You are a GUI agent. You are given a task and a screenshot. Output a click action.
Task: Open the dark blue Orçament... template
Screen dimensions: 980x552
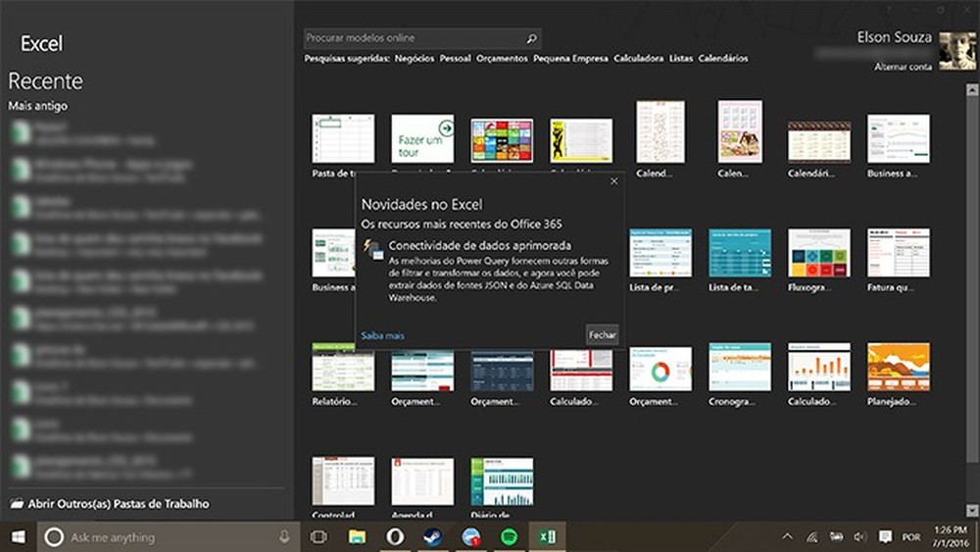[x=502, y=371]
